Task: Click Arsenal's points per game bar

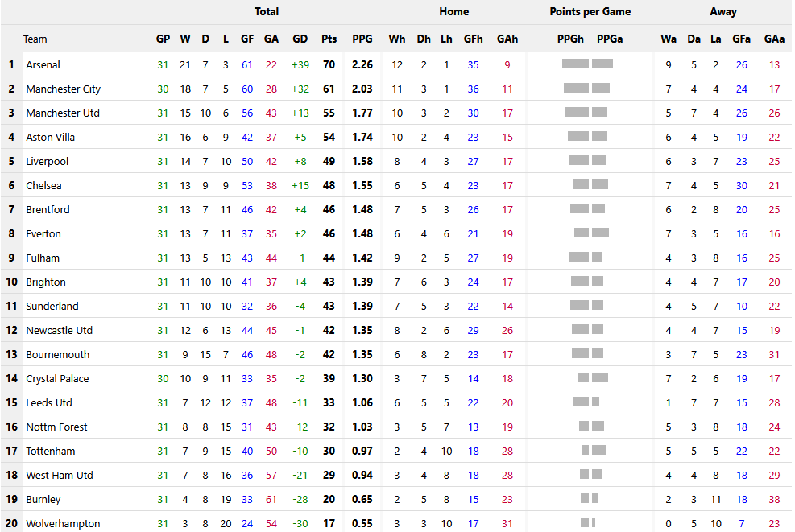Action: [x=587, y=64]
